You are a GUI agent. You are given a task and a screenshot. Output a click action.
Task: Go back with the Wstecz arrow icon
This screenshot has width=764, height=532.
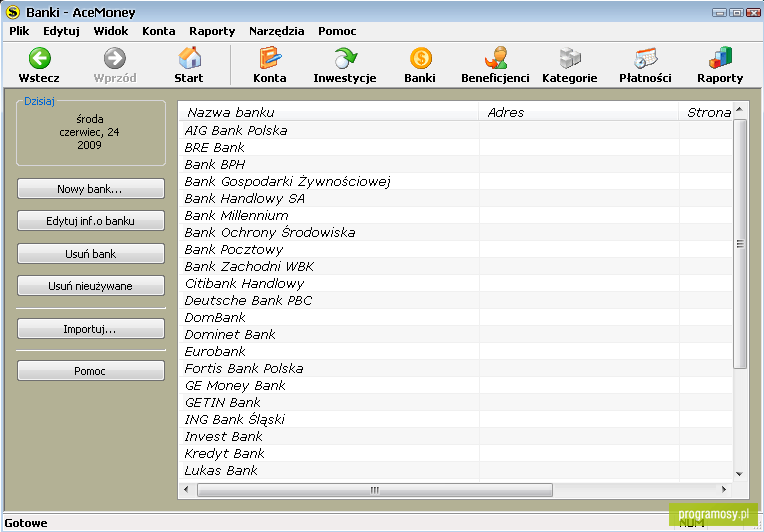[39, 58]
